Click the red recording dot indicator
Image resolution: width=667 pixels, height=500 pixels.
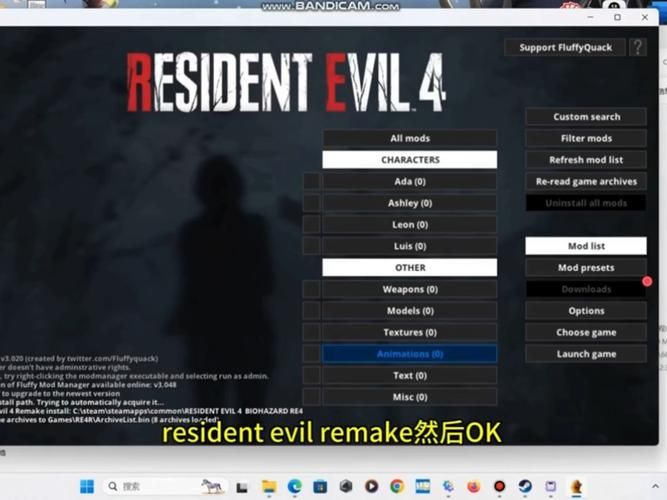pos(647,281)
